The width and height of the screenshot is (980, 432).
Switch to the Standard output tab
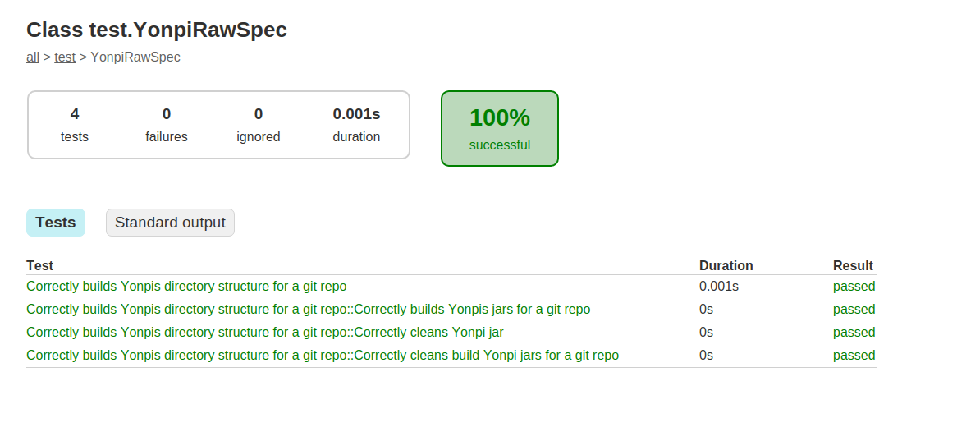click(170, 223)
